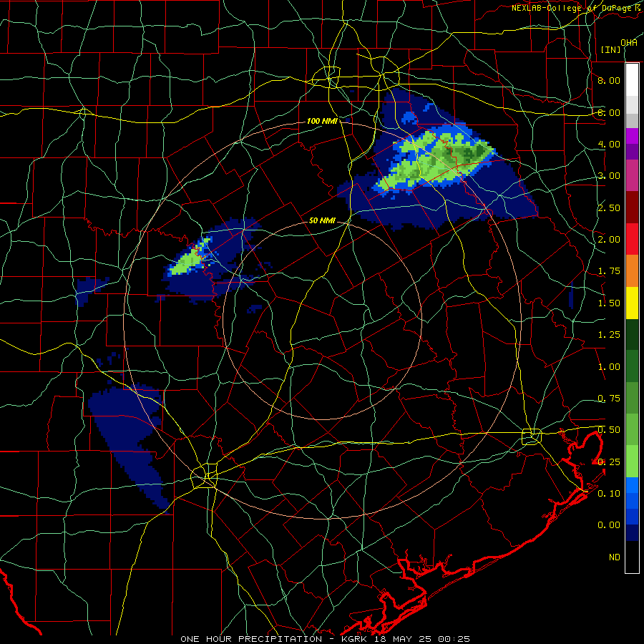Viewport: 644px width, 644px height.
Task: Pick the bright red legend swatch
Action: [x=632, y=239]
